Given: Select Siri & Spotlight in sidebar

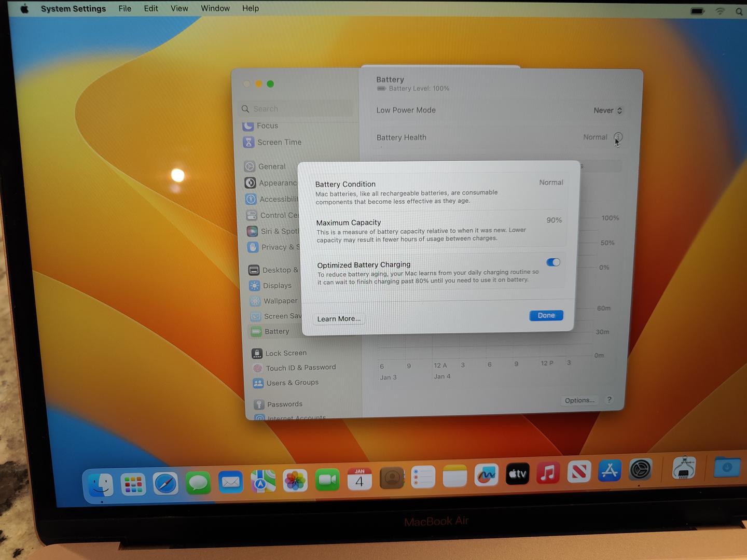Looking at the screenshot, I should point(273,231).
